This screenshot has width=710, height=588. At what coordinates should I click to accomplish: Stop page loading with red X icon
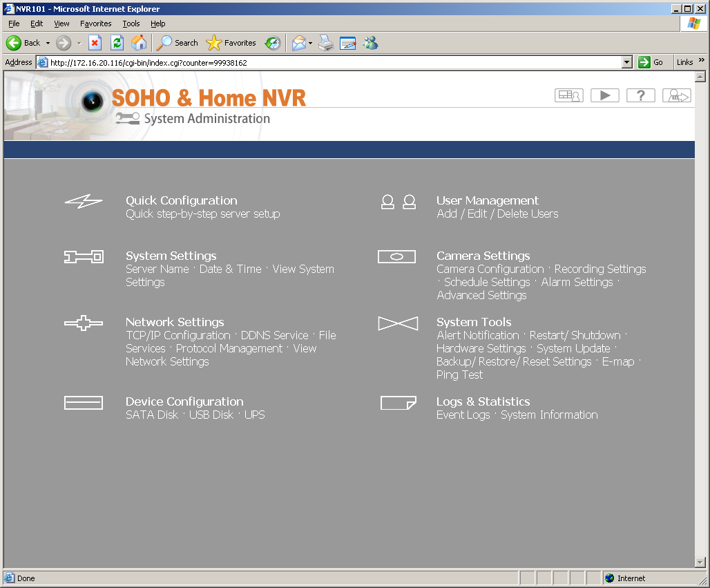95,43
